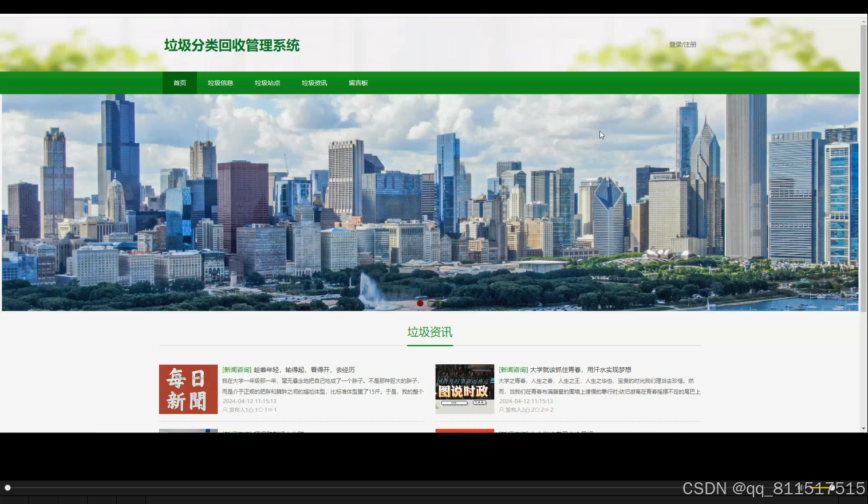Click the view count icon on the right news item
The height and width of the screenshot is (504, 868).
[x=546, y=409]
